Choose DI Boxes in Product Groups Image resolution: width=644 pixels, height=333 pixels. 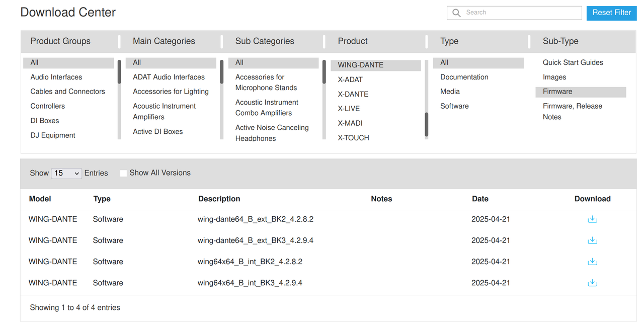click(45, 121)
